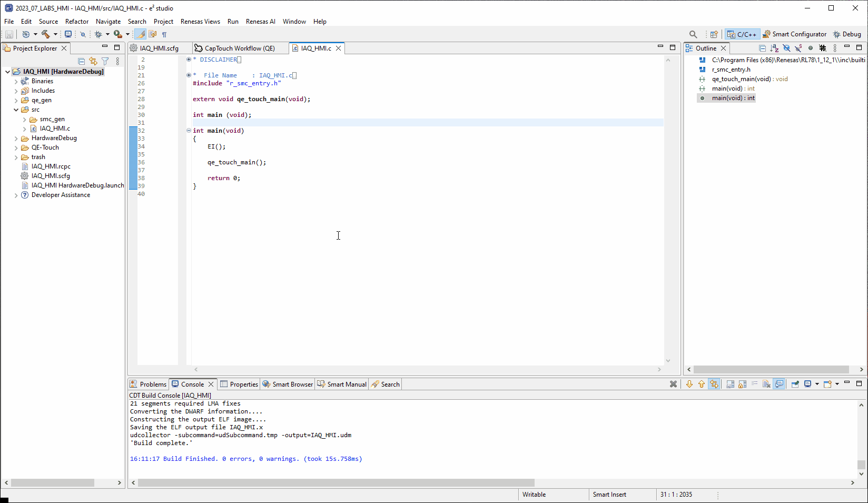Collapse the src folder in Project Explorer
Screen dimensions: 868x503
(16, 110)
